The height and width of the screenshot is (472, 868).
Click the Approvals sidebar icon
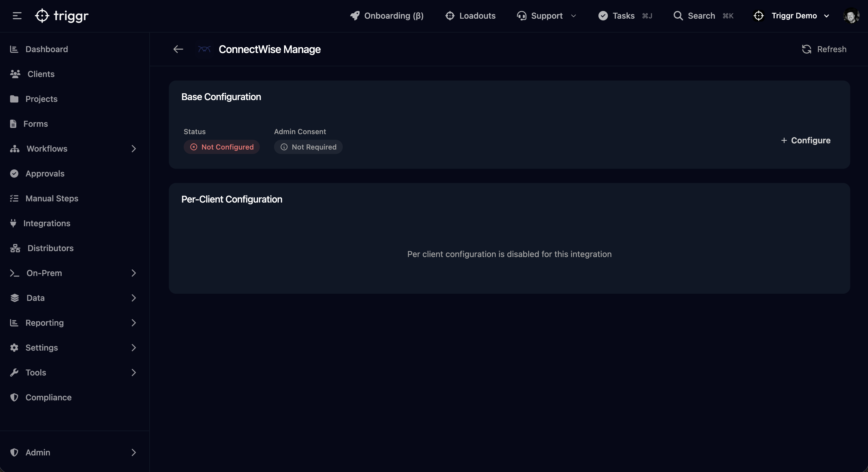point(14,174)
